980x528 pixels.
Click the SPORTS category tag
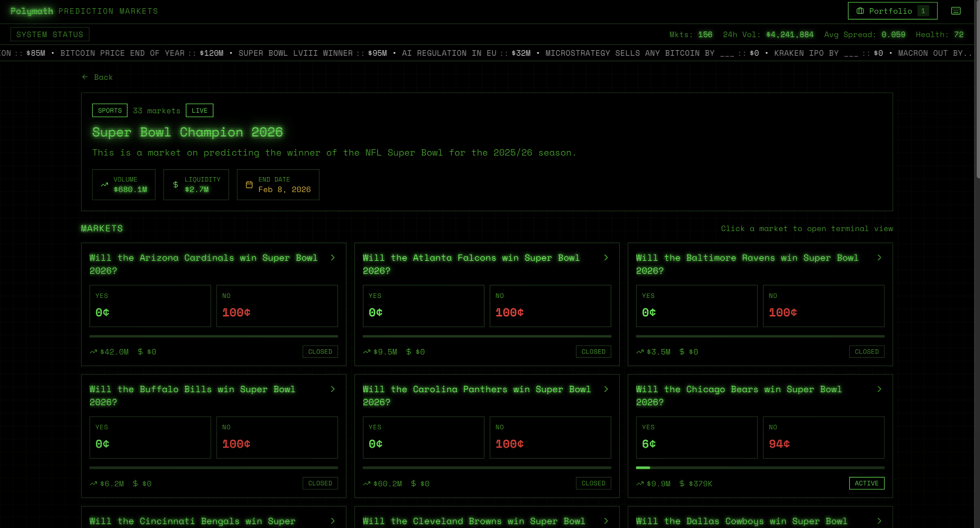click(x=110, y=110)
